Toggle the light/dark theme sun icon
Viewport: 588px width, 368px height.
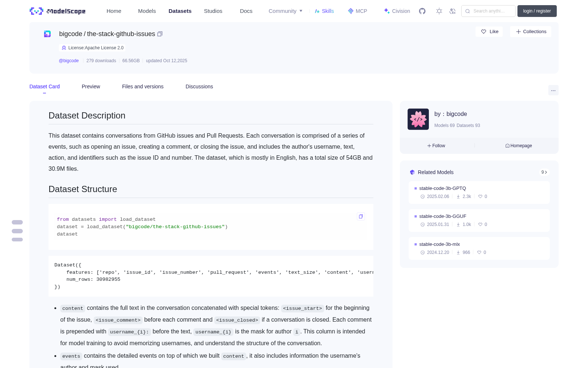[439, 11]
